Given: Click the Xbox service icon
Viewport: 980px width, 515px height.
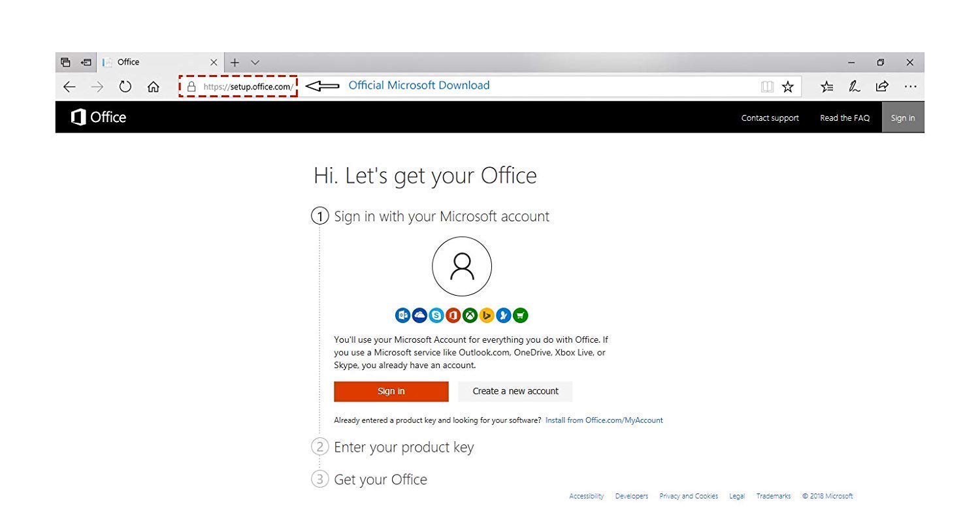Looking at the screenshot, I should pos(470,316).
